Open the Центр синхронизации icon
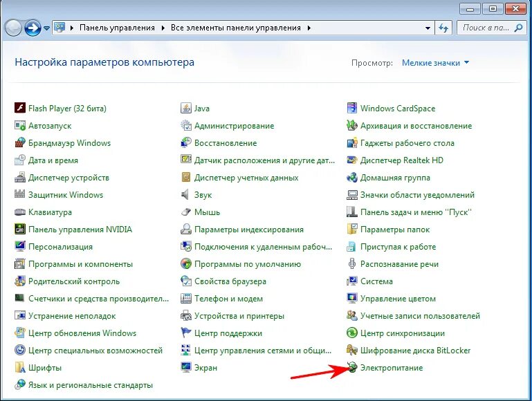 [x=352, y=333]
